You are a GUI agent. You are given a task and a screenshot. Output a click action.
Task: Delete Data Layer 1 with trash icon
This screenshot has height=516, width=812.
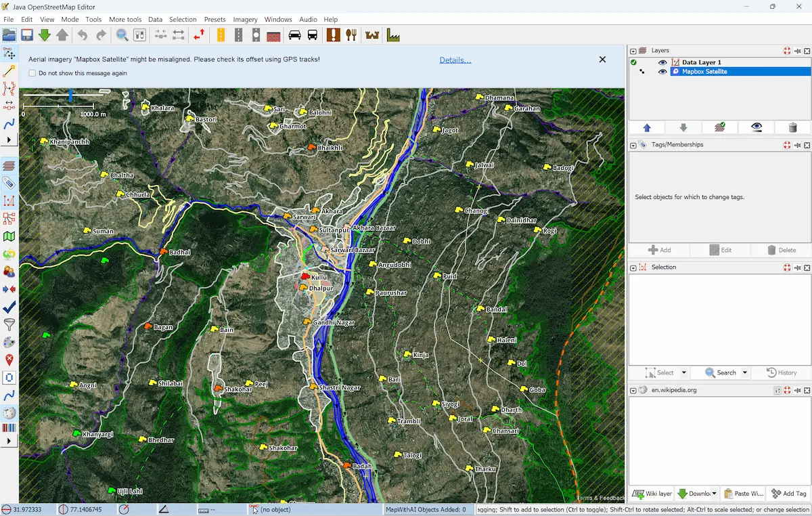792,127
